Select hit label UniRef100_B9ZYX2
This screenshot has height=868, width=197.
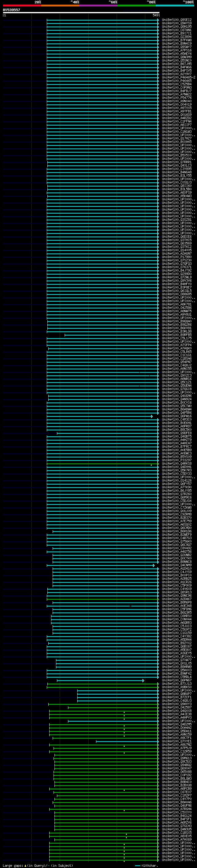tap(177, 643)
